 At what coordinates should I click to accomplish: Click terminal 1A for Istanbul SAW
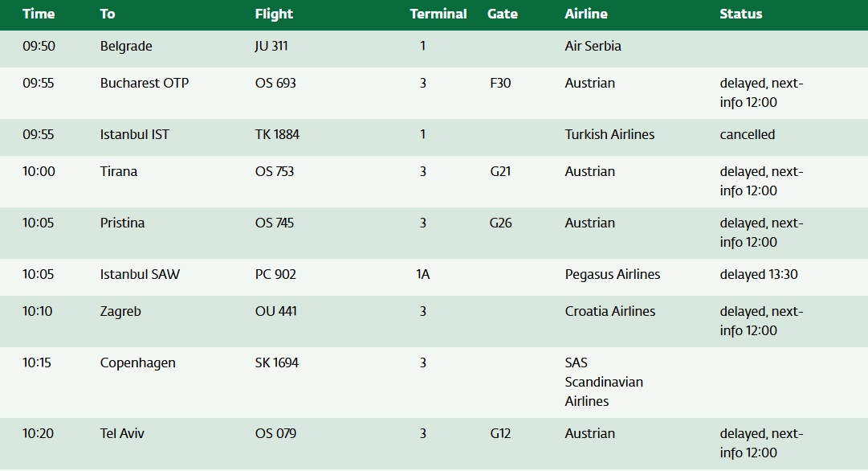click(422, 274)
